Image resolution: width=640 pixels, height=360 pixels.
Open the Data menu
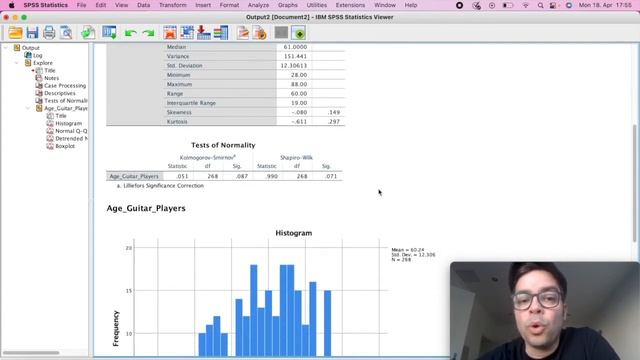click(143, 5)
